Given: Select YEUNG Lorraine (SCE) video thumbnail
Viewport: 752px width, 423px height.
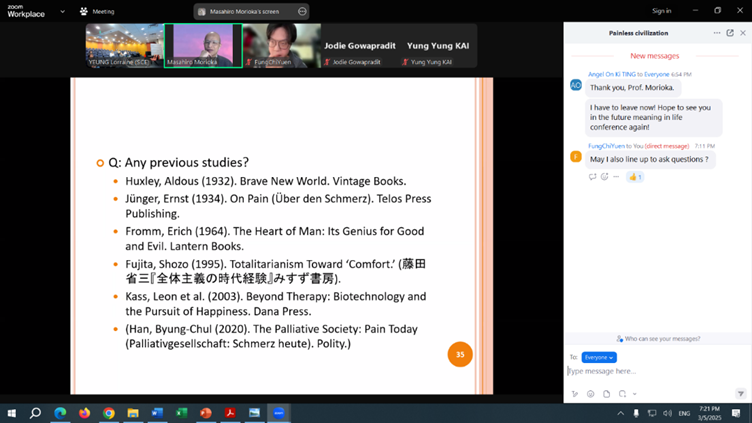Looking at the screenshot, I should (125, 46).
